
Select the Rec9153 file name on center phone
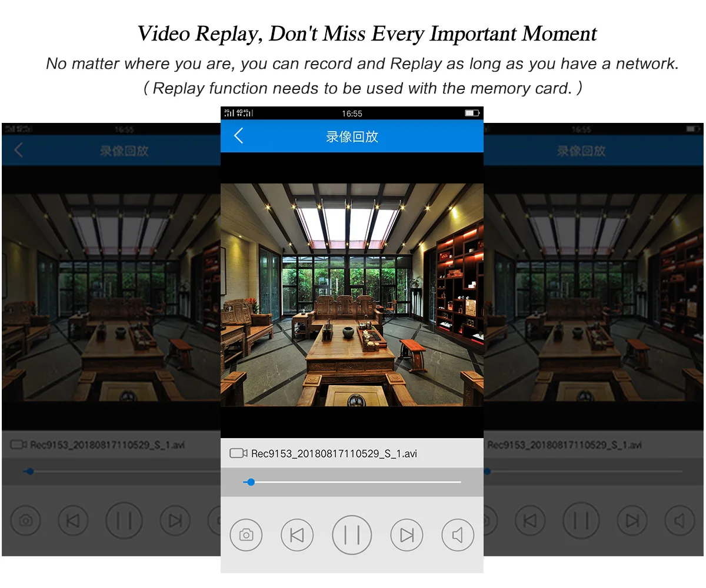coord(334,453)
